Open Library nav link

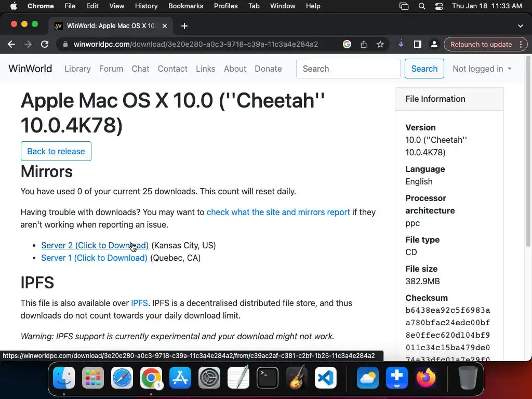[x=78, y=69]
